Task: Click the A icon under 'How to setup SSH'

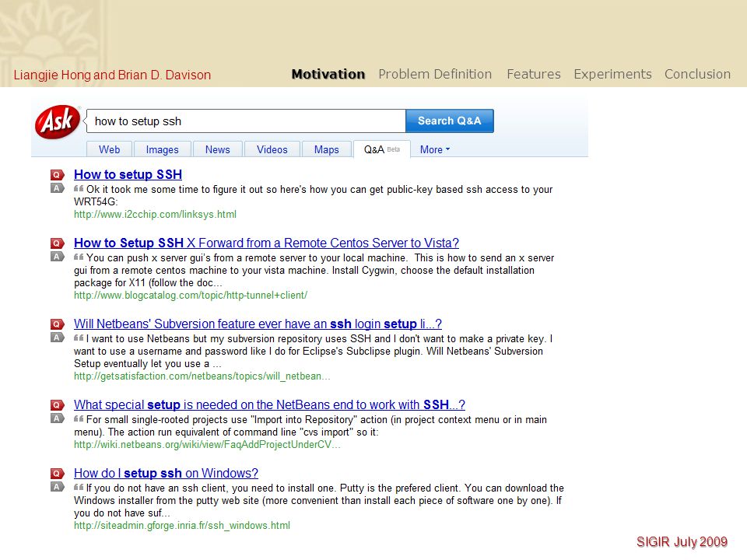Action: coord(57,188)
